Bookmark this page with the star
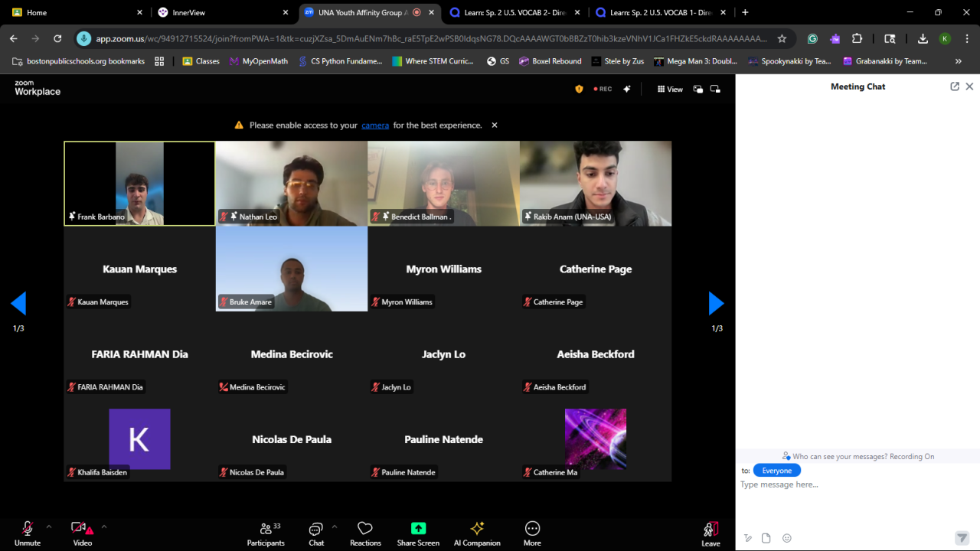980x551 pixels. 782,38
